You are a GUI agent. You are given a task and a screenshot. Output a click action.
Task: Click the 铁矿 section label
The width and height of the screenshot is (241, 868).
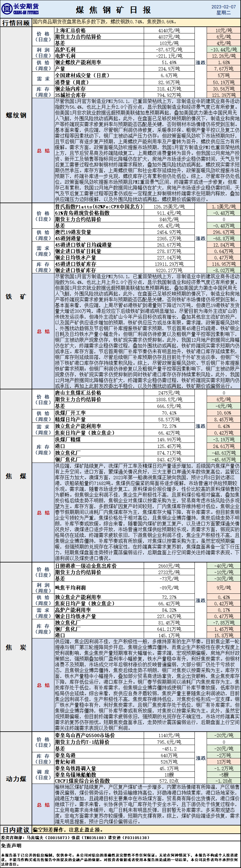pos(16,296)
